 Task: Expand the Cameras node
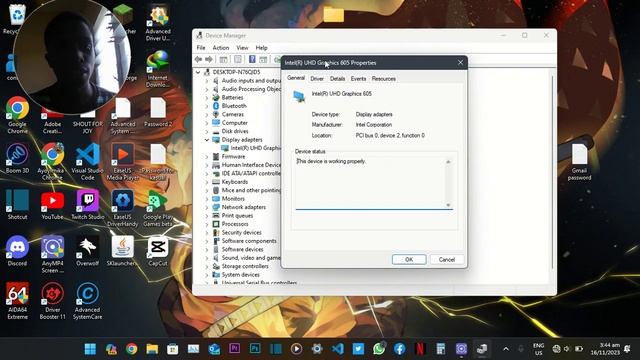(207, 115)
